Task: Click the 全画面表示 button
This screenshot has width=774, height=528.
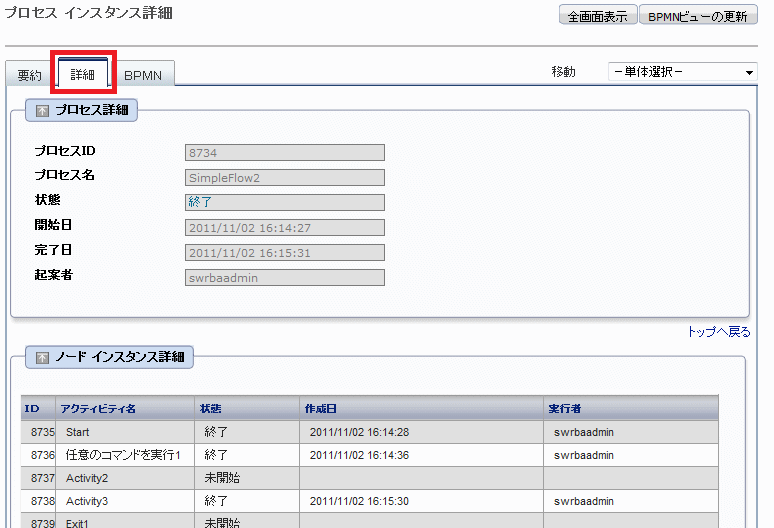Action: click(x=597, y=16)
